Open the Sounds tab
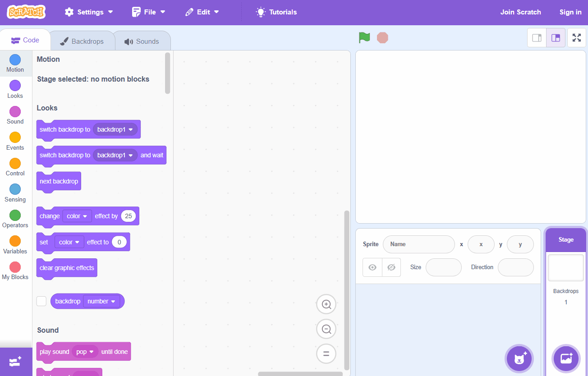Viewport: 588px width, 376px height. click(x=142, y=41)
